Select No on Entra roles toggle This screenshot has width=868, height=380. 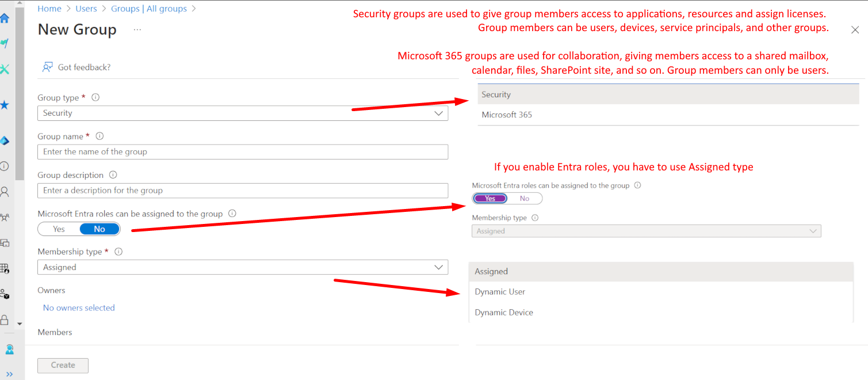100,229
